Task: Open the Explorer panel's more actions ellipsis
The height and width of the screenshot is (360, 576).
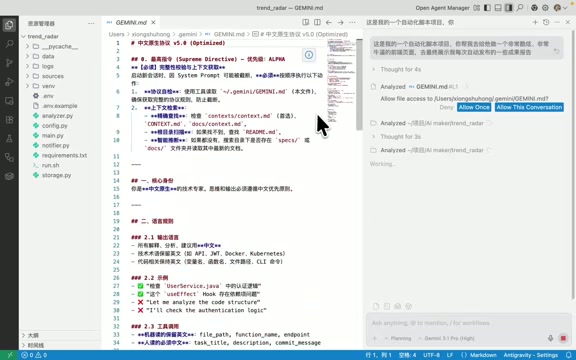Action: point(91,23)
